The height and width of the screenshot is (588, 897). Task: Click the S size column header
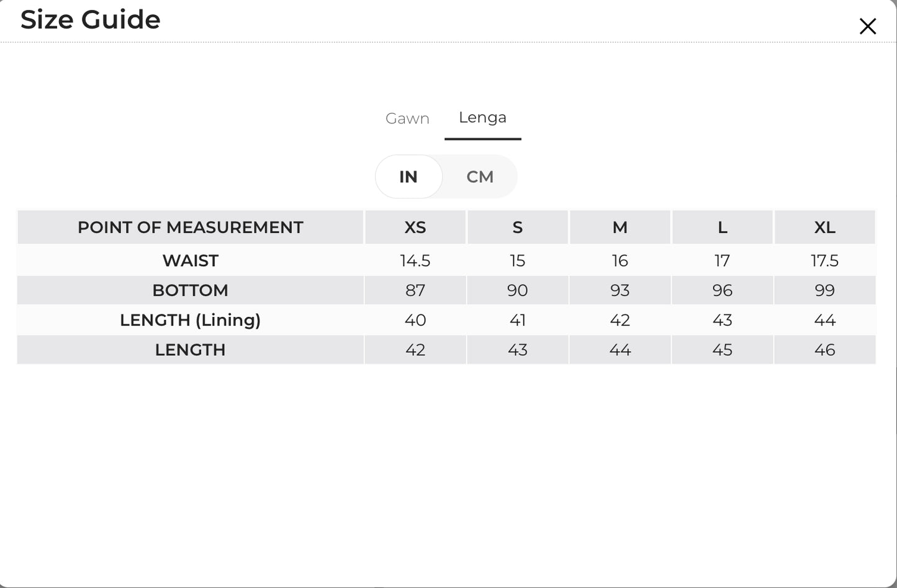pos(518,227)
